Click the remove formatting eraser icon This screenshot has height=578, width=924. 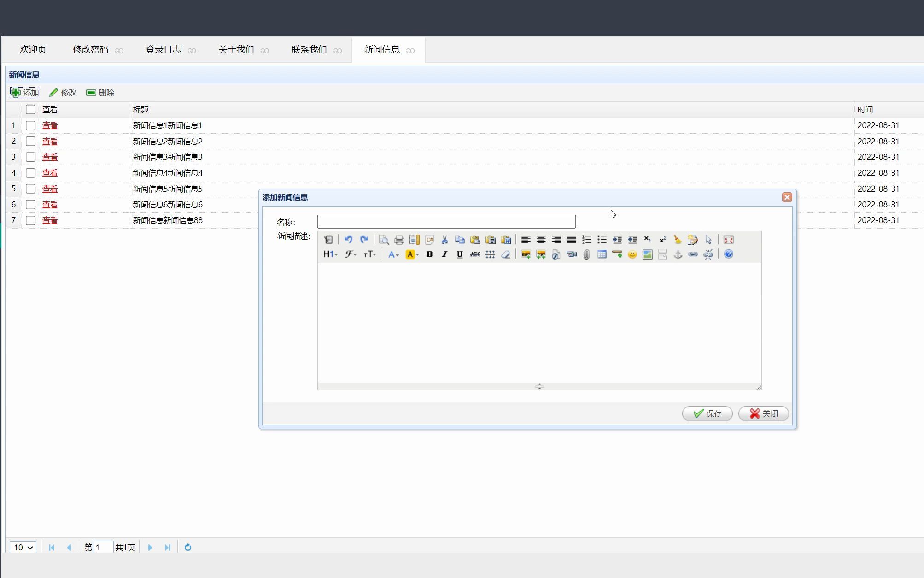pyautogui.click(x=505, y=254)
